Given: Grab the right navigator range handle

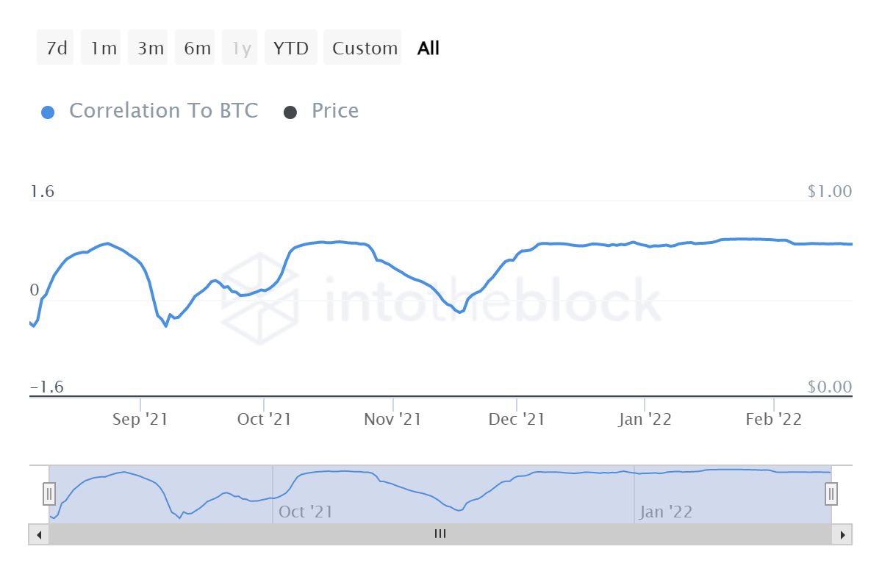Looking at the screenshot, I should (x=831, y=494).
